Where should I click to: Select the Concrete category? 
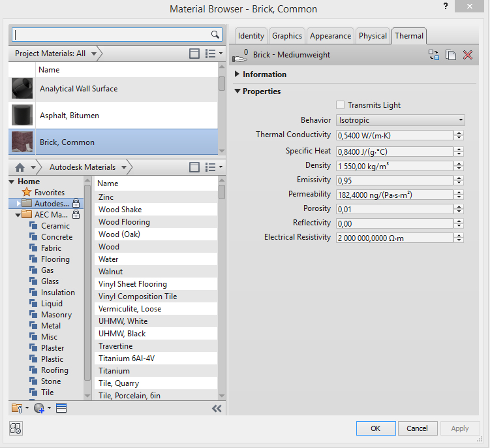pos(57,237)
